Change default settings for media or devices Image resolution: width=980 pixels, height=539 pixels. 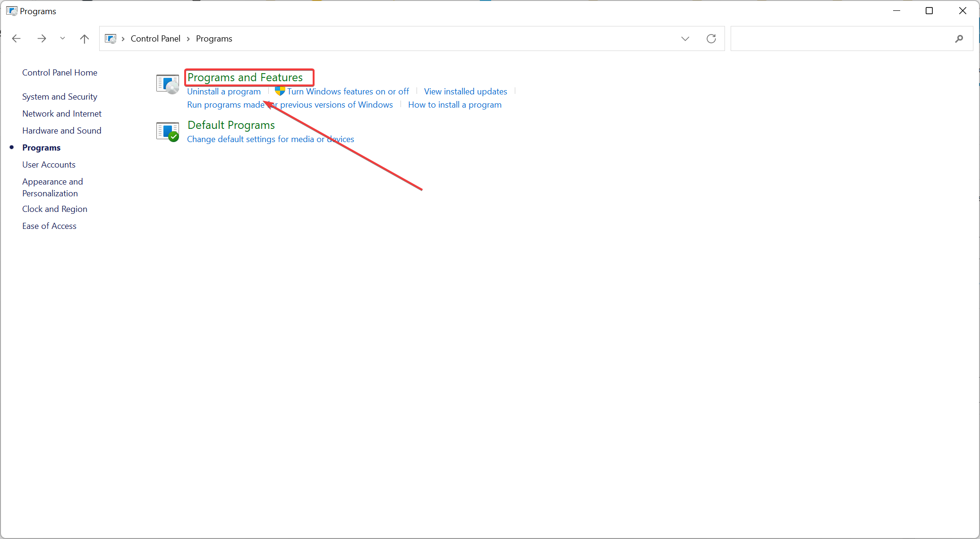click(x=271, y=139)
